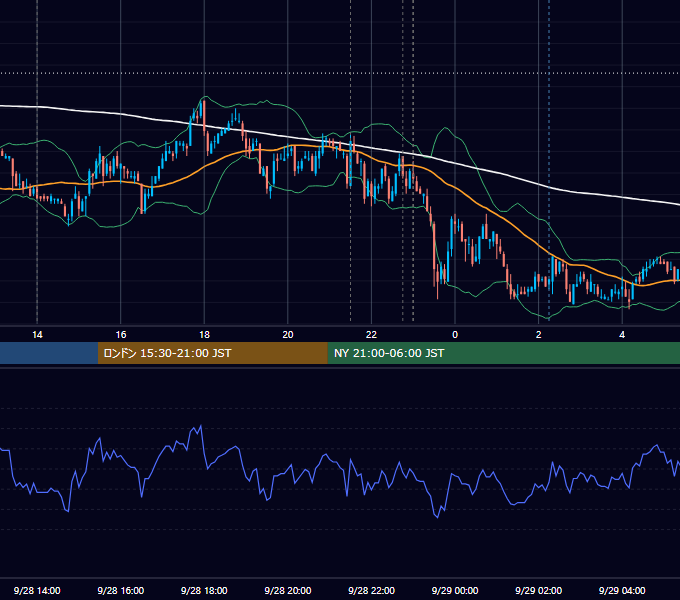Click the 22 hour label on price chart axis
This screenshot has height=600, width=680.
(371, 335)
